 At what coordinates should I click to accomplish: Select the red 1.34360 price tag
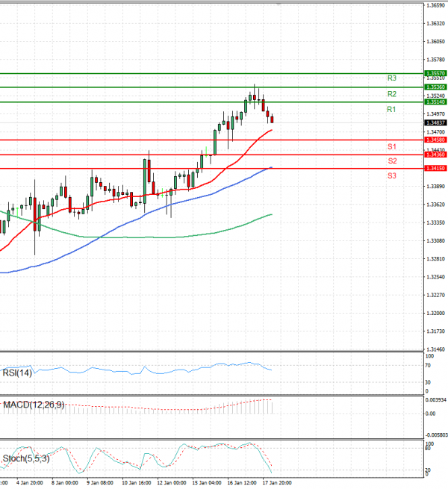pos(436,155)
